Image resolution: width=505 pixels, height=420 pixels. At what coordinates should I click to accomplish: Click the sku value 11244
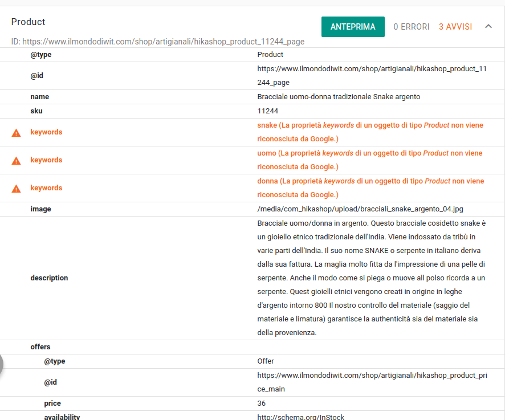pyautogui.click(x=267, y=111)
